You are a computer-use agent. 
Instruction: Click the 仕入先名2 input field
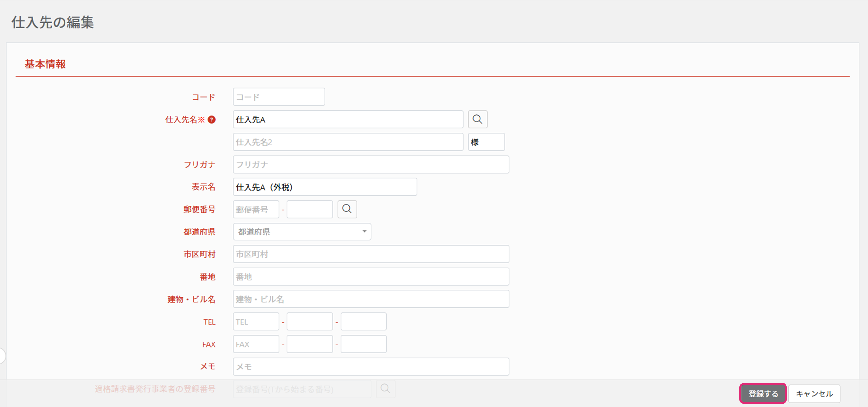pos(348,142)
